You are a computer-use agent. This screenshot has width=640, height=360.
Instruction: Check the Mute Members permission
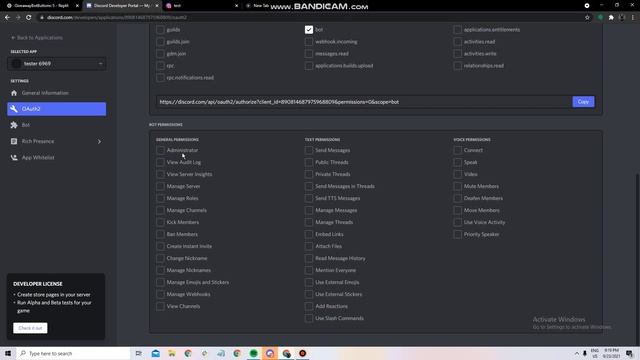(x=457, y=186)
